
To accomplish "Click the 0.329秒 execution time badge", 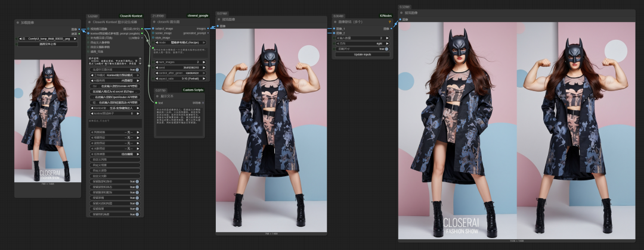I will [404, 7].
